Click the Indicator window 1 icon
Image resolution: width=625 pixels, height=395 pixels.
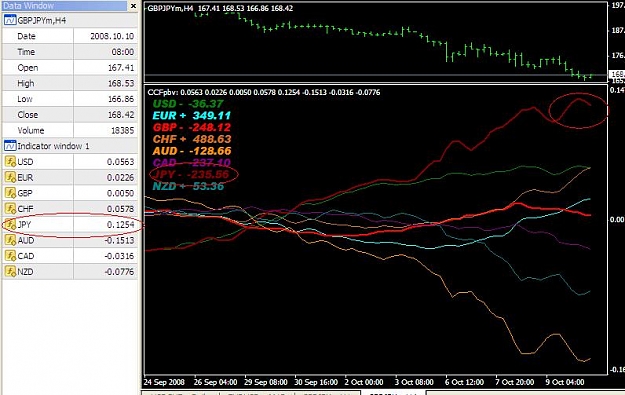point(10,146)
